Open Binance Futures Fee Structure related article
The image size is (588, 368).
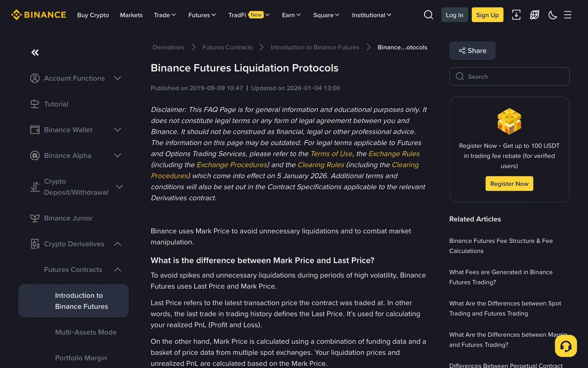point(501,246)
